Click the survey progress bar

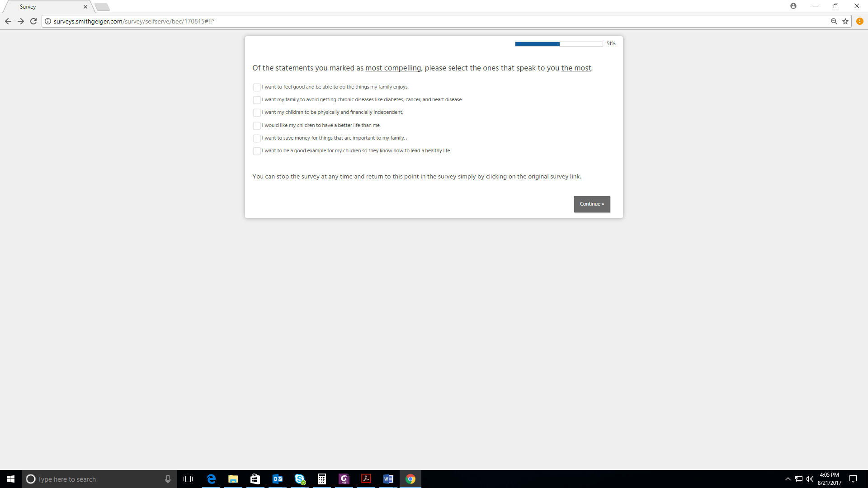tap(559, 44)
